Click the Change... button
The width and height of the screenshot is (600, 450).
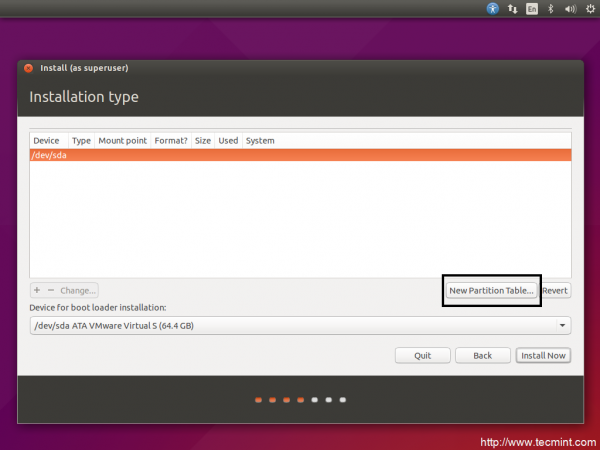click(x=78, y=290)
